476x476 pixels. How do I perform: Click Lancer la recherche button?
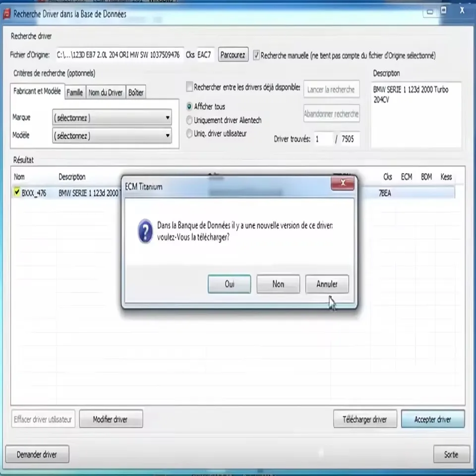331,89
